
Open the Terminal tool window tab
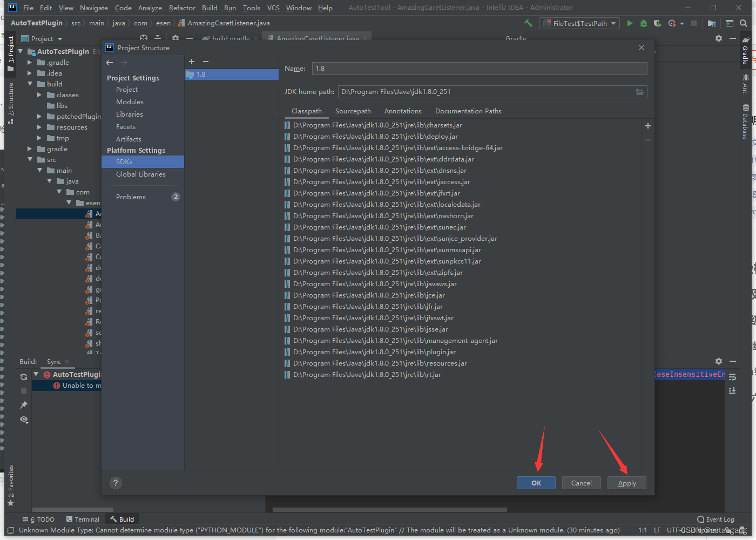coord(83,519)
